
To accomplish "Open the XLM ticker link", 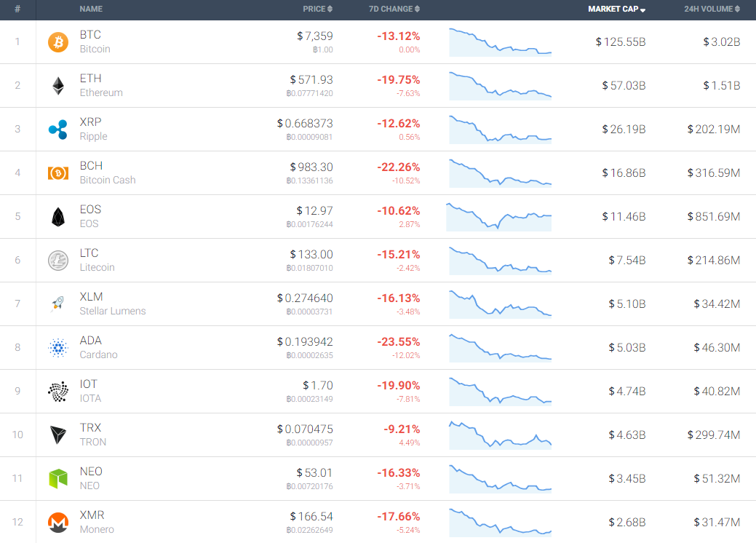I will coord(91,296).
